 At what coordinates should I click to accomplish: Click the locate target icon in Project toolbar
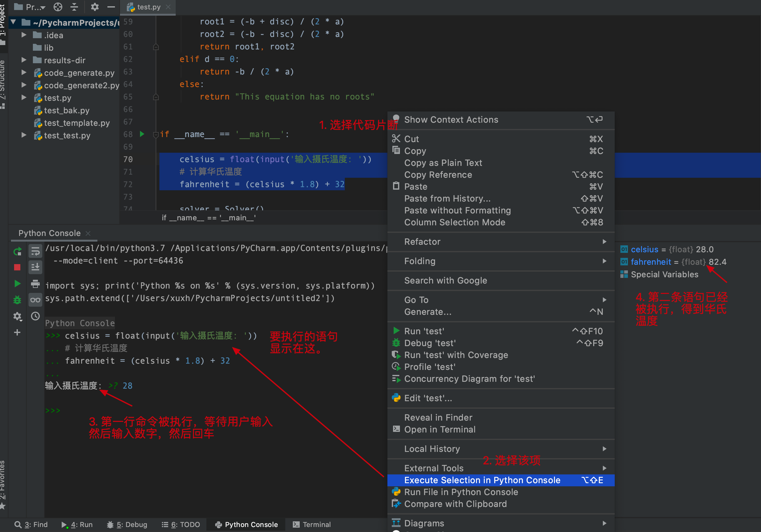58,7
